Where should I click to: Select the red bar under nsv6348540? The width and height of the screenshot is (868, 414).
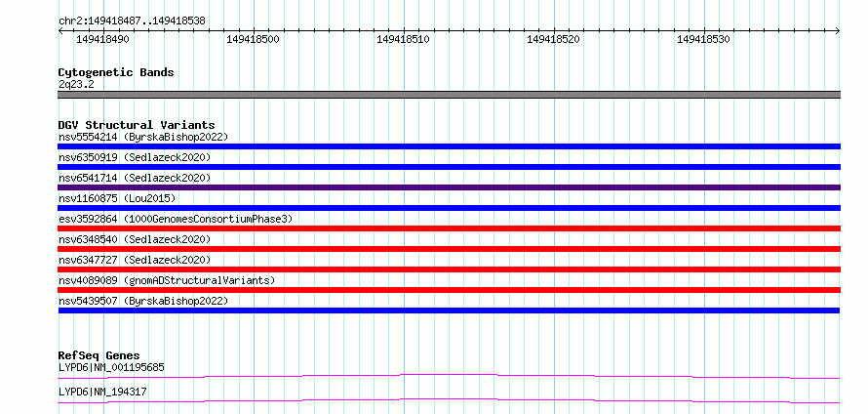pyautogui.click(x=449, y=249)
